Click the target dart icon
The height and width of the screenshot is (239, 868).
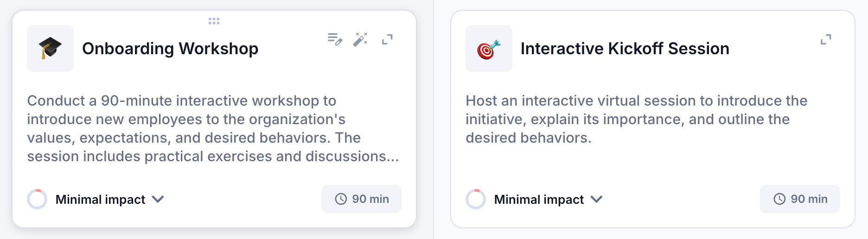[x=489, y=49]
